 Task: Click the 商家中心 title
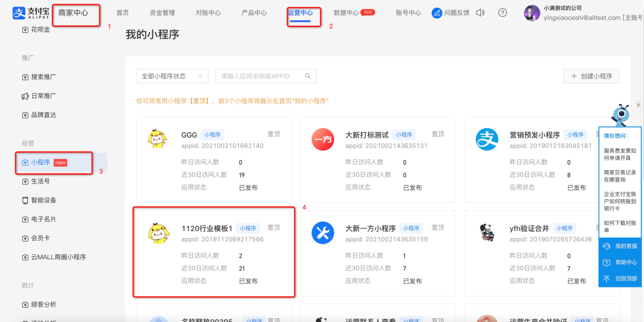click(73, 13)
